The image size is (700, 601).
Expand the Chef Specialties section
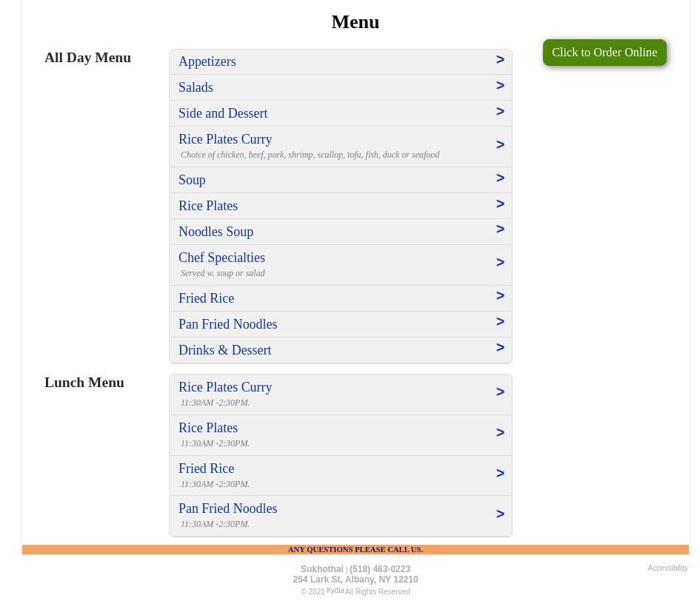tap(221, 258)
